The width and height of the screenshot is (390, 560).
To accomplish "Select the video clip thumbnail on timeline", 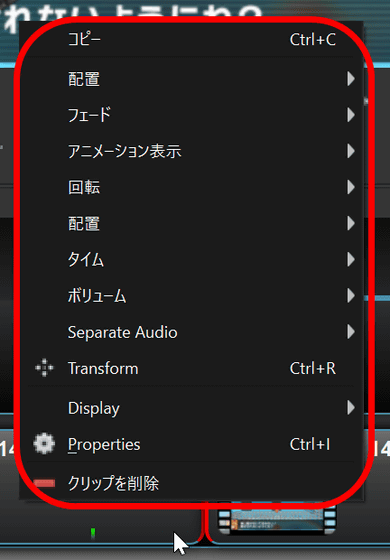I will [277, 520].
